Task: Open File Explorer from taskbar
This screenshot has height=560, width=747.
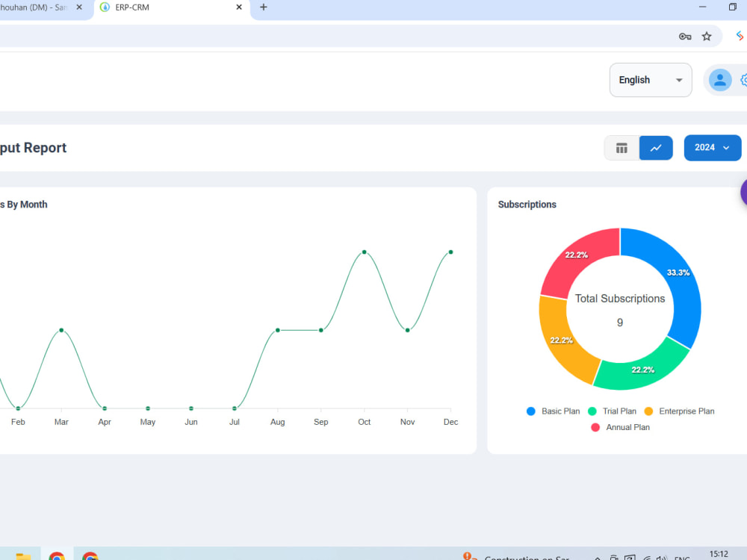Action: click(23, 556)
